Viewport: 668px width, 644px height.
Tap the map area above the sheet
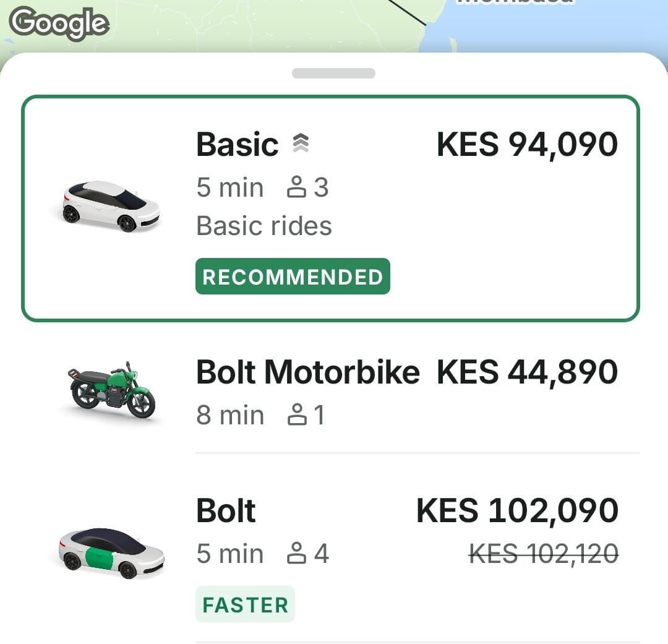334,25
